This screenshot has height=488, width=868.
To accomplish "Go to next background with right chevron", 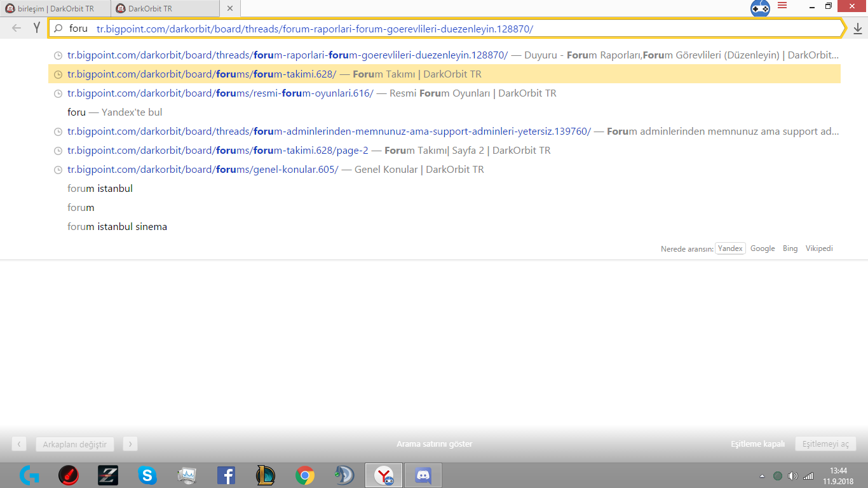I will tap(130, 444).
